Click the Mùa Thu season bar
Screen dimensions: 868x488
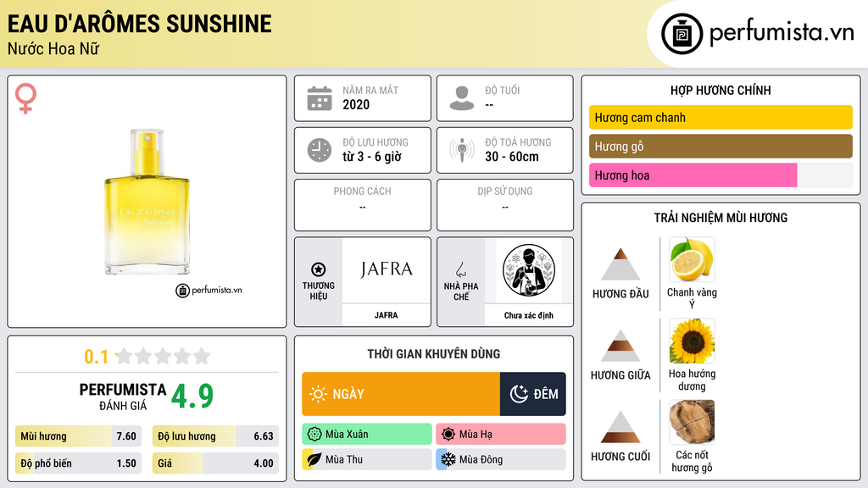pyautogui.click(x=367, y=459)
